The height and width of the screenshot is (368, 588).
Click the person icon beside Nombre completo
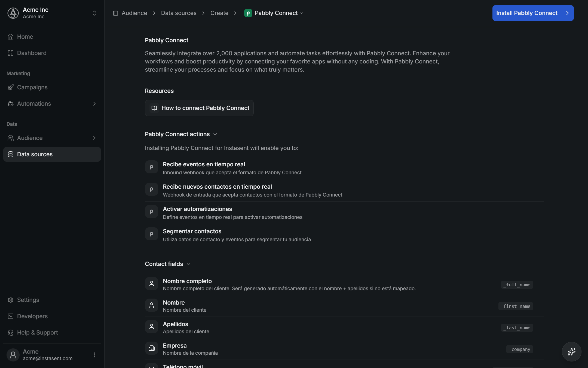pyautogui.click(x=152, y=284)
